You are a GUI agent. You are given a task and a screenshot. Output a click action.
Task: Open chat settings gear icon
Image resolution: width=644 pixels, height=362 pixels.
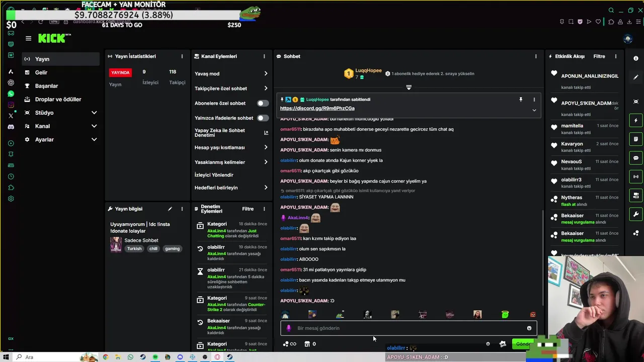pyautogui.click(x=488, y=344)
